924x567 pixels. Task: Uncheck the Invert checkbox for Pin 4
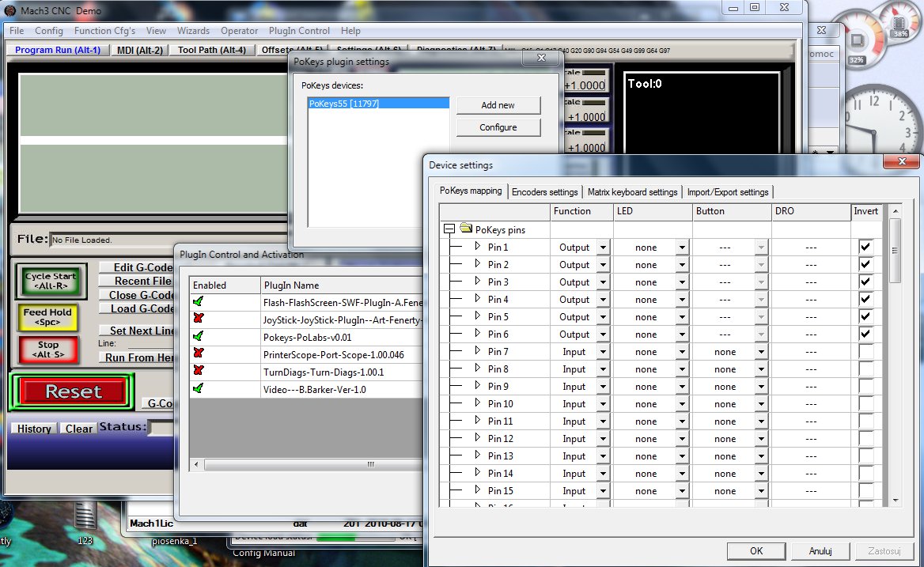865,299
